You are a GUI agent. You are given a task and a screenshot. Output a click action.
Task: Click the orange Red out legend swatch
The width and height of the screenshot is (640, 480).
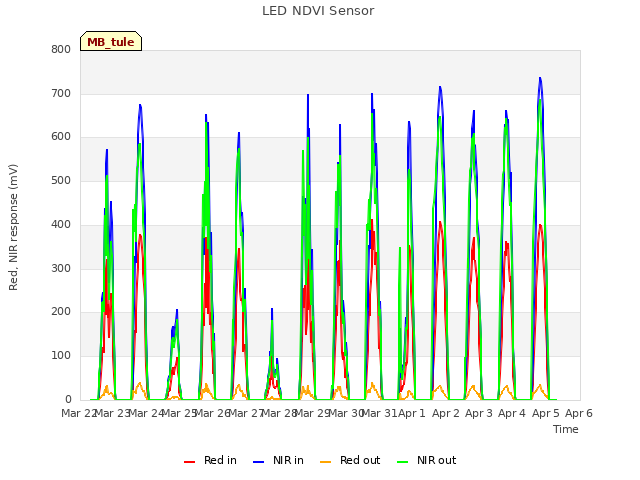click(x=325, y=462)
